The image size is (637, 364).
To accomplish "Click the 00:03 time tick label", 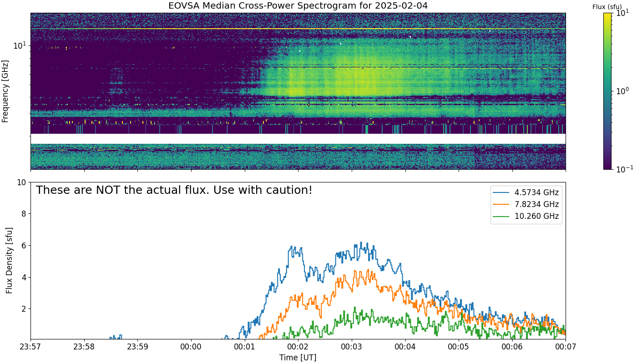I will tap(352, 348).
